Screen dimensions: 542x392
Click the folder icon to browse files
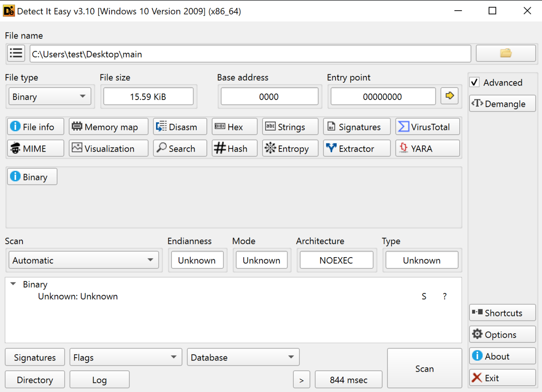(505, 54)
